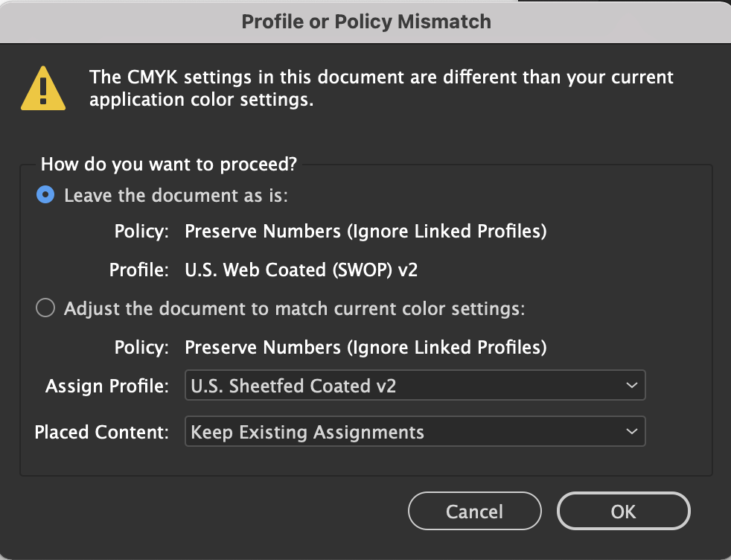Confirm settings with the OK button
Viewport: 731px width, 560px height.
pyautogui.click(x=623, y=511)
